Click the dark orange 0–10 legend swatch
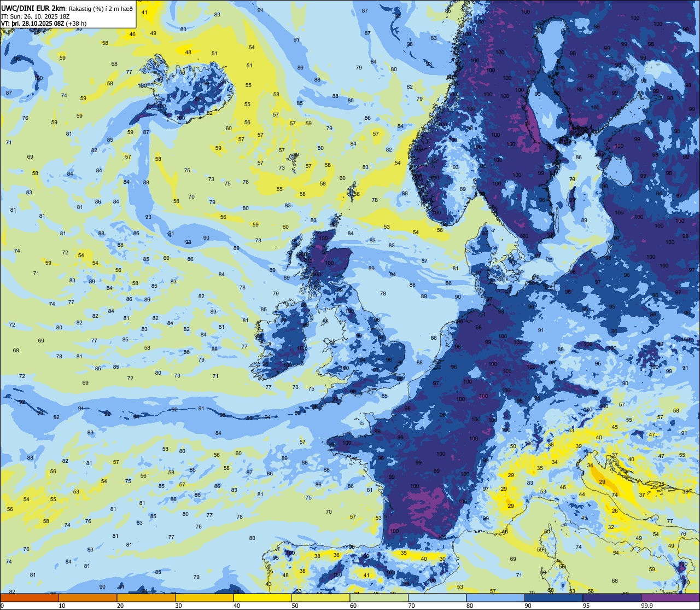This screenshot has width=700, height=610. click(x=30, y=598)
